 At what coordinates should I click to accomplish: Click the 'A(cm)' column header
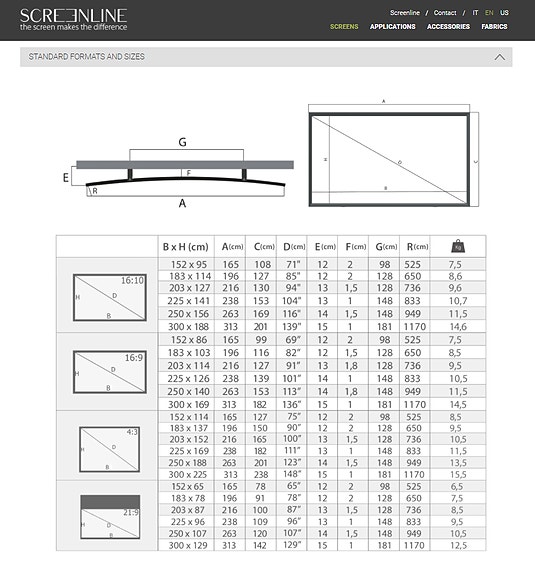[232, 247]
